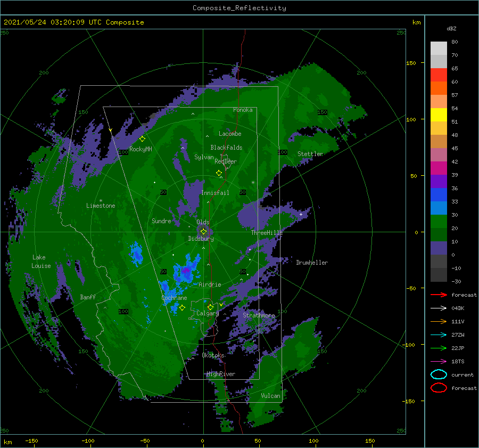
Task: Select the cyan current ellipse legend icon
Action: click(439, 374)
